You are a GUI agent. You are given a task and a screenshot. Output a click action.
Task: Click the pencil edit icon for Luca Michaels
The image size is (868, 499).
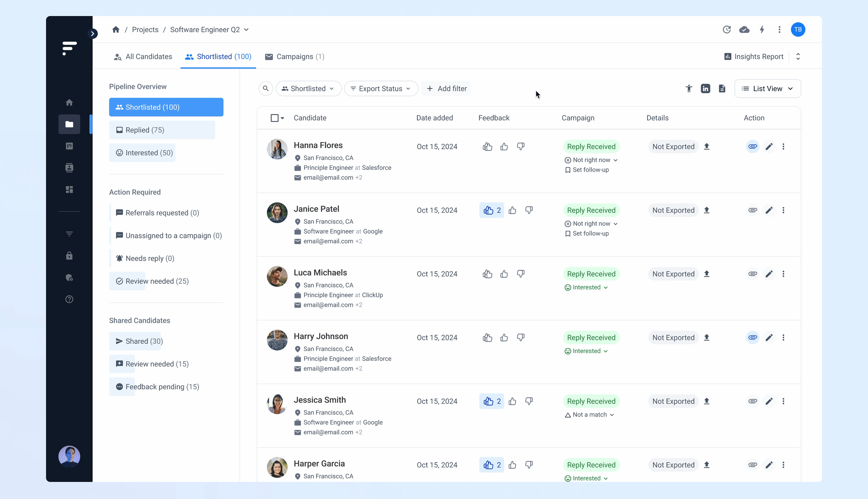[769, 274]
